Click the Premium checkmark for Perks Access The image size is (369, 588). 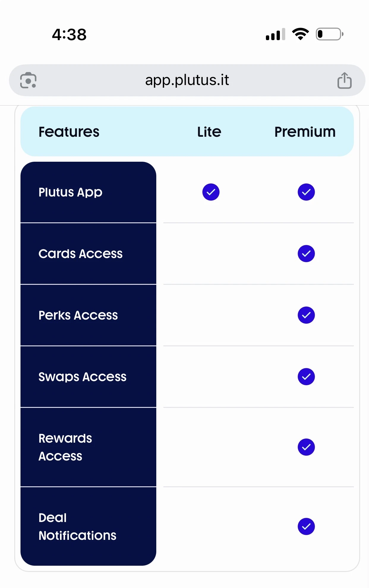(x=306, y=315)
